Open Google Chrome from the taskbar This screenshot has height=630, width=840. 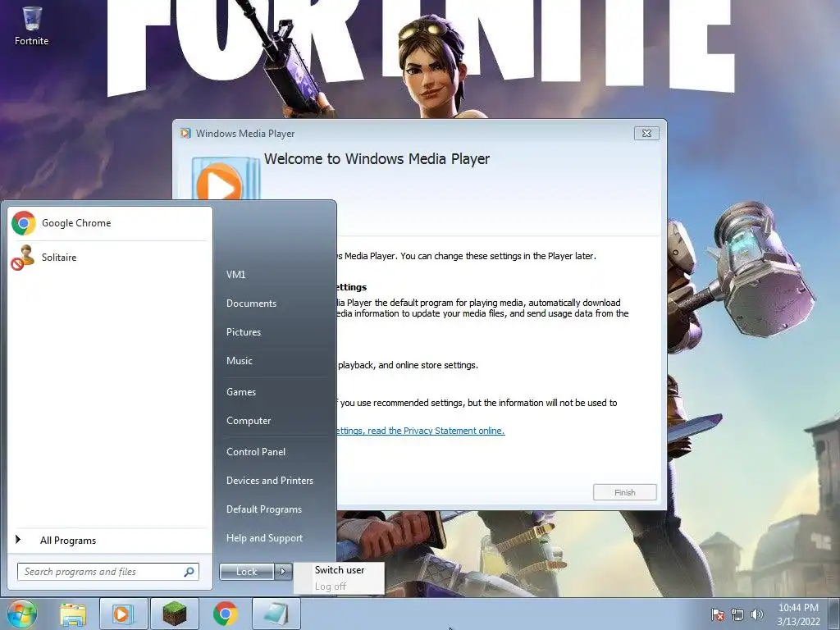click(x=226, y=614)
